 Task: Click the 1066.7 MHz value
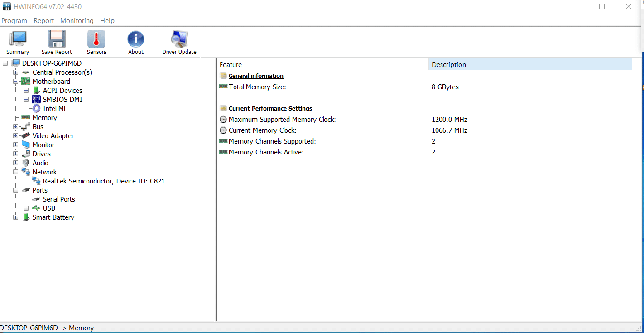click(449, 130)
